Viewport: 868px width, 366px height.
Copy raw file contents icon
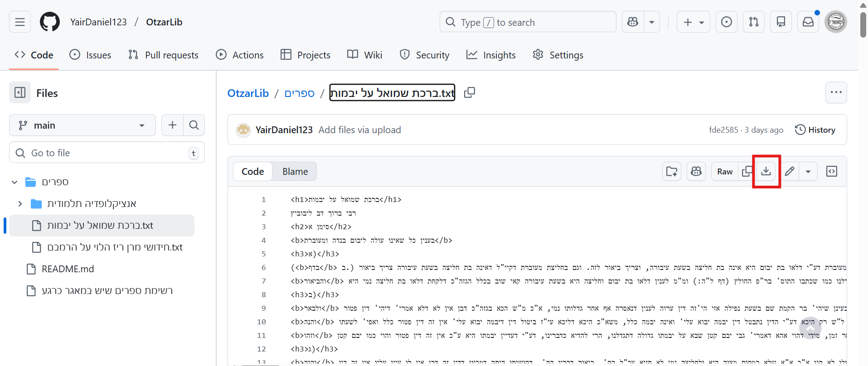click(747, 171)
